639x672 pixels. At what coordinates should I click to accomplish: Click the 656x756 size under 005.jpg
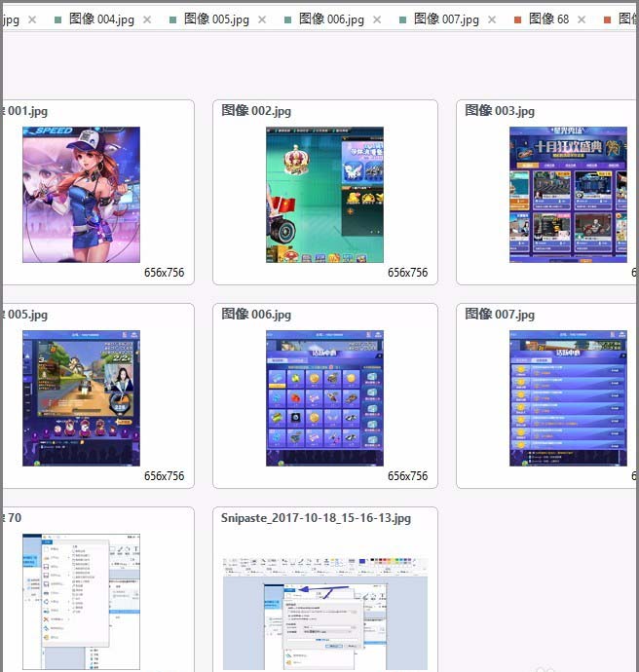[165, 475]
